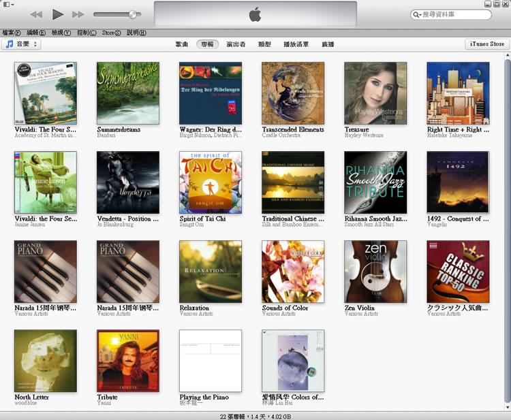Image resolution: width=511 pixels, height=420 pixels.
Task: Click the scrollbar up arrow
Action: tap(507, 56)
